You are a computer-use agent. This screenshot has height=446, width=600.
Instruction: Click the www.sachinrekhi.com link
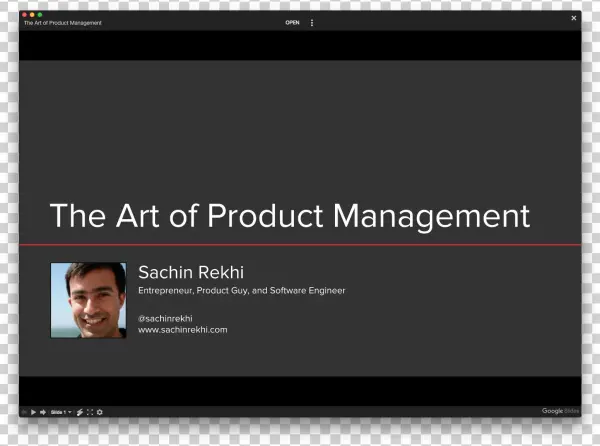pos(183,329)
